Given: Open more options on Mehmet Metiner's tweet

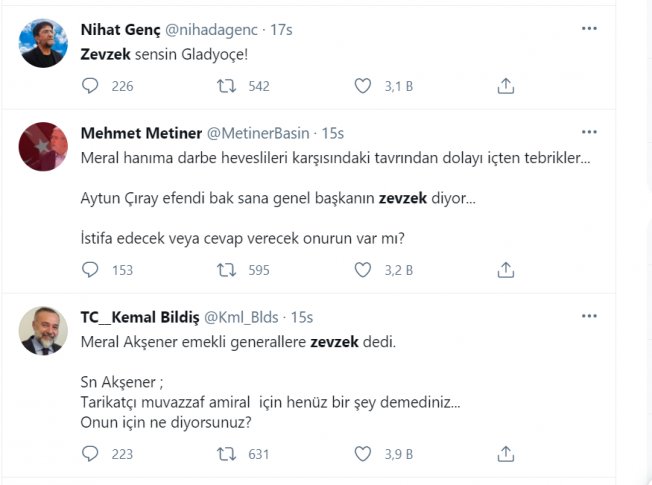Looking at the screenshot, I should pos(589,132).
